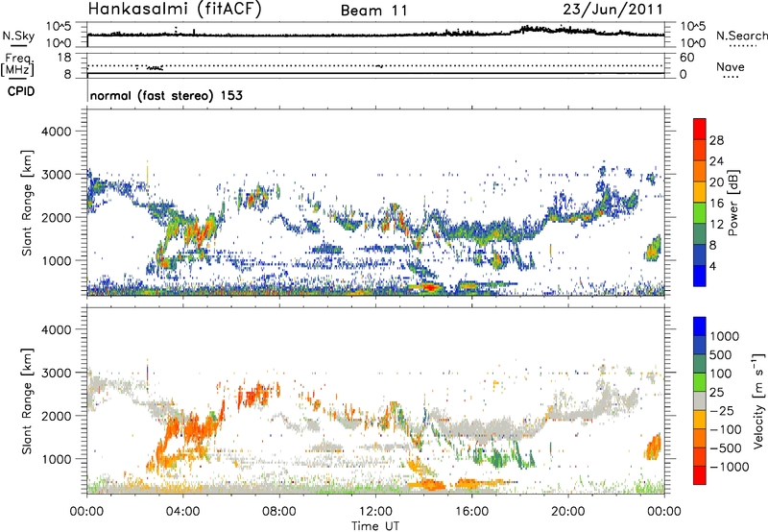768x532 pixels.
Task: Click the date 23/Jun/2011
Action: tap(612, 10)
